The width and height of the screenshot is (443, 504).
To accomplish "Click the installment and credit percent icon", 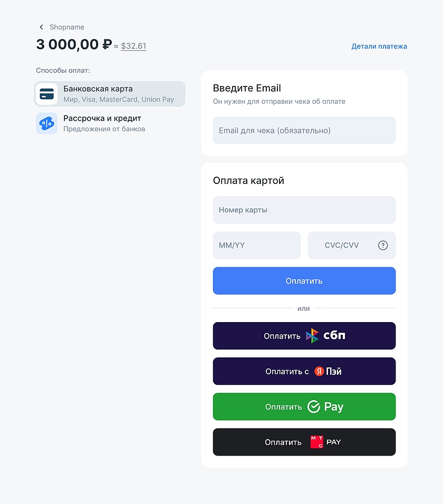I will pos(47,123).
